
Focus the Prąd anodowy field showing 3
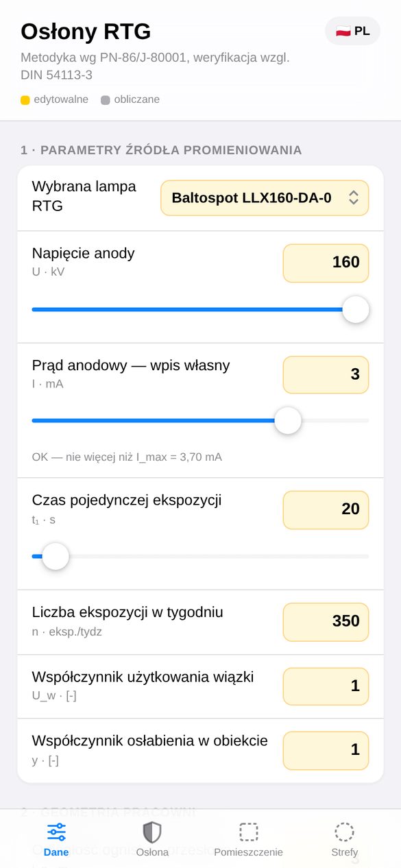pyautogui.click(x=326, y=375)
